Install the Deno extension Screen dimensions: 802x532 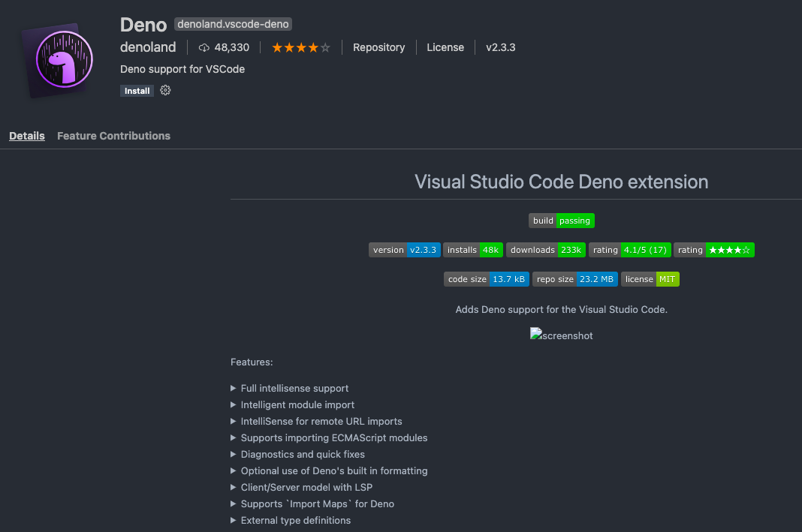pyautogui.click(x=137, y=91)
